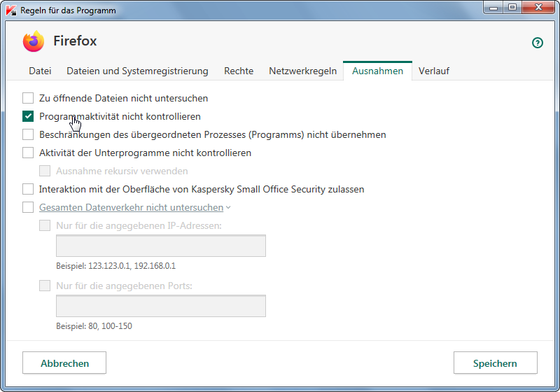Screen dimensions: 560x392
Task: Click the IP-Adressen input field
Action: (161, 246)
